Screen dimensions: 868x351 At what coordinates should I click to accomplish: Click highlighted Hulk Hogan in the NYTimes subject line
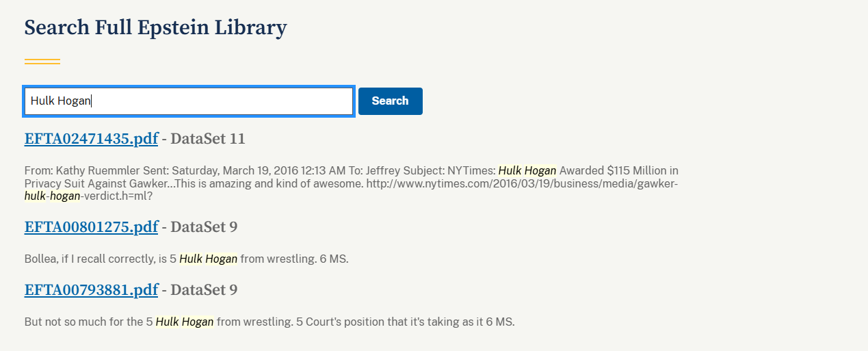[527, 170]
